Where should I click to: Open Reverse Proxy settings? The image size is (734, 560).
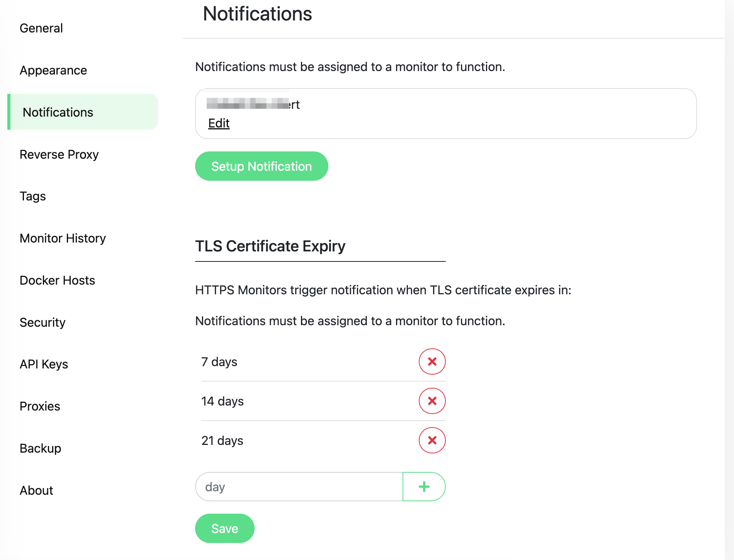(59, 154)
